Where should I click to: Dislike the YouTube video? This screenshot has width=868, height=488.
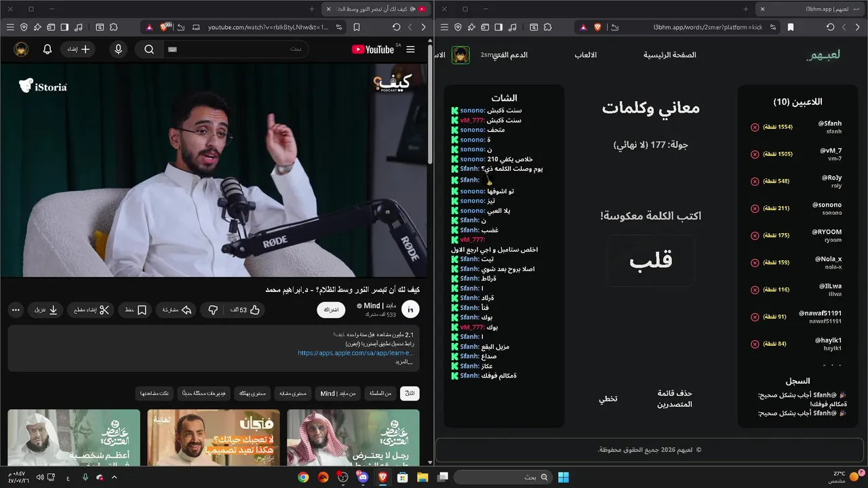213,310
